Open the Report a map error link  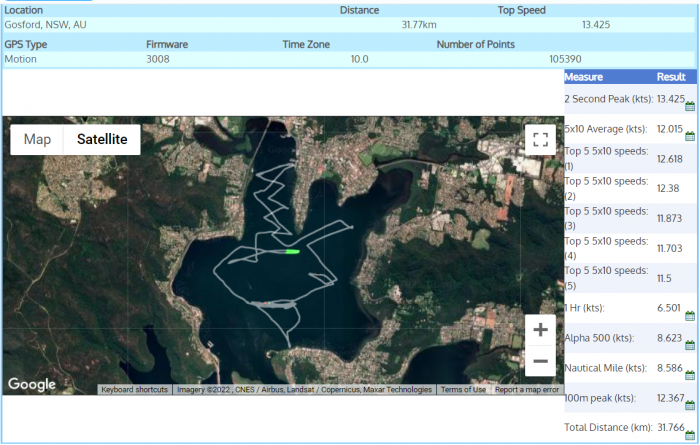click(527, 390)
